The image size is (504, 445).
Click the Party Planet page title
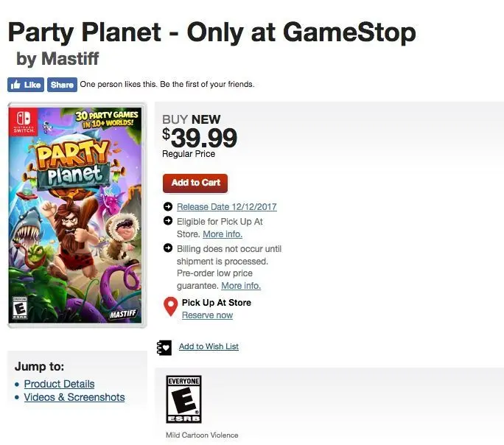pyautogui.click(x=211, y=32)
